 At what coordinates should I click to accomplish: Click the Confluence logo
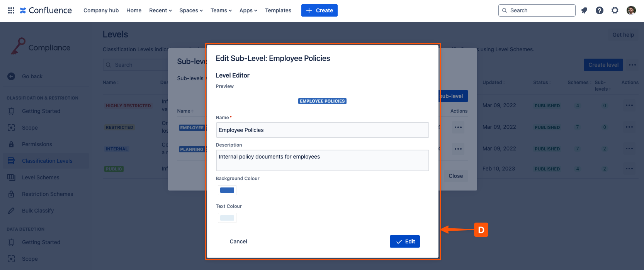(x=46, y=10)
